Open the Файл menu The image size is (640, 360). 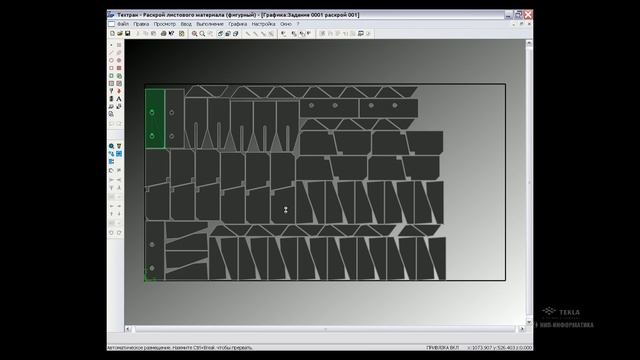click(x=123, y=24)
